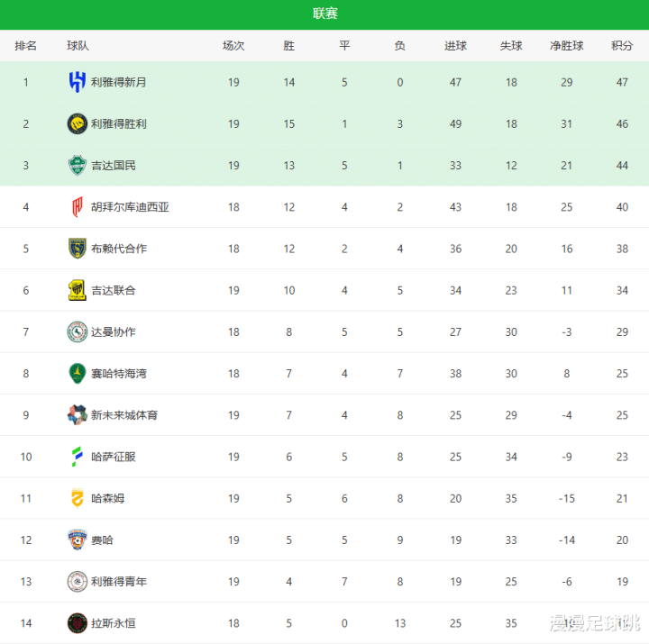Viewport: 649px width, 644px height.
Task: Click the 哈萨征服 team logo
Action: pos(77,457)
